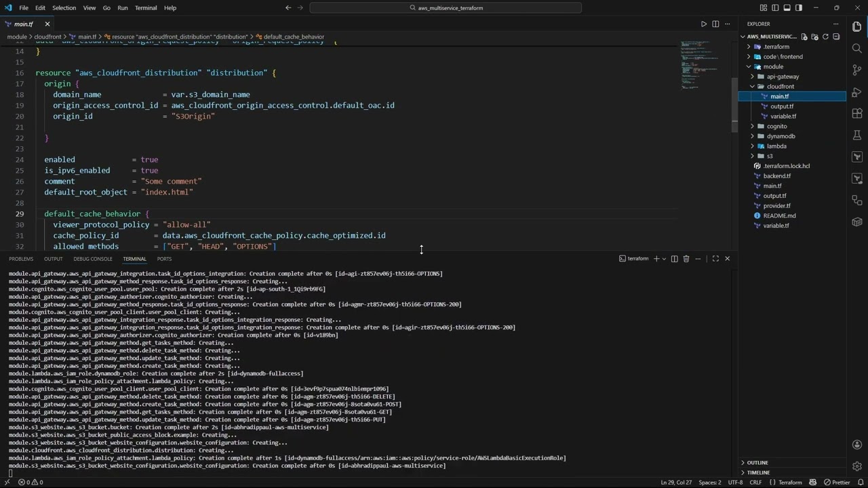Image resolution: width=868 pixels, height=488 pixels.
Task: Create a New Folder in explorer
Action: click(x=815, y=37)
